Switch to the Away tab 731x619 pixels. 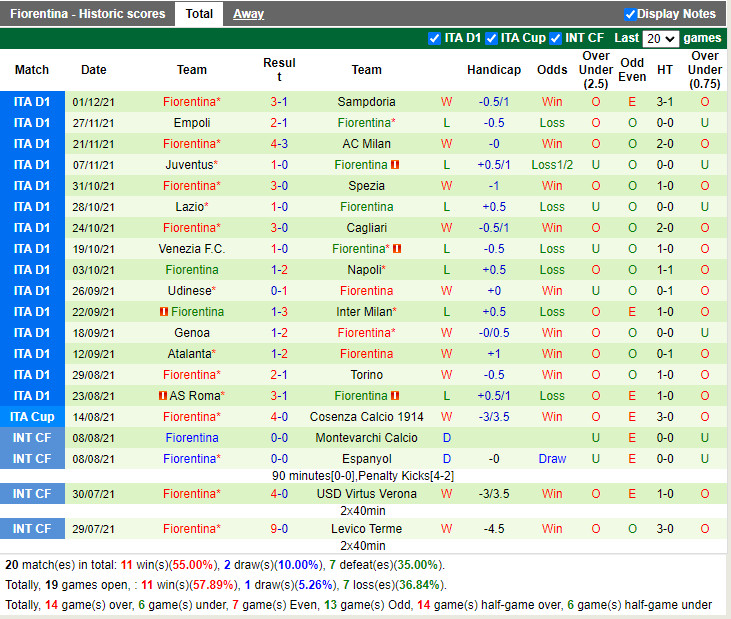pos(249,14)
